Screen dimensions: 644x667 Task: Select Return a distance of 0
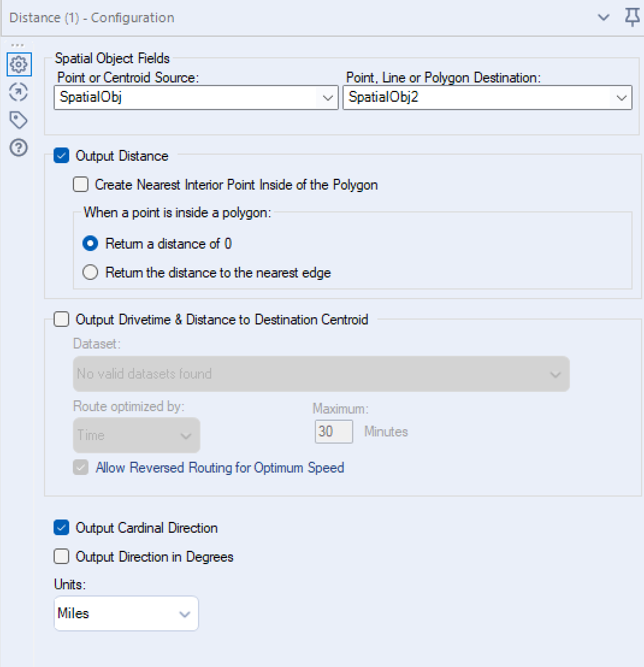coord(90,244)
